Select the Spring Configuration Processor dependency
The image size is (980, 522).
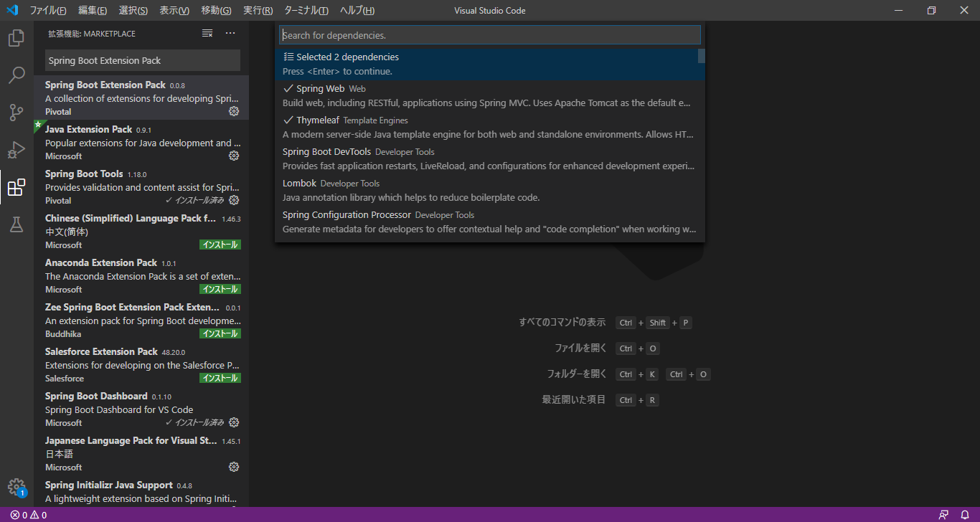pos(490,222)
